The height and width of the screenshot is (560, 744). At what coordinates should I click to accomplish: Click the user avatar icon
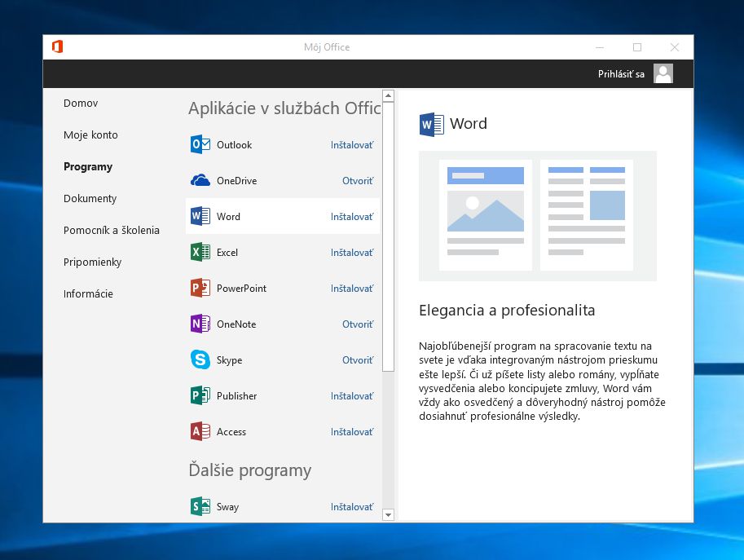[663, 73]
